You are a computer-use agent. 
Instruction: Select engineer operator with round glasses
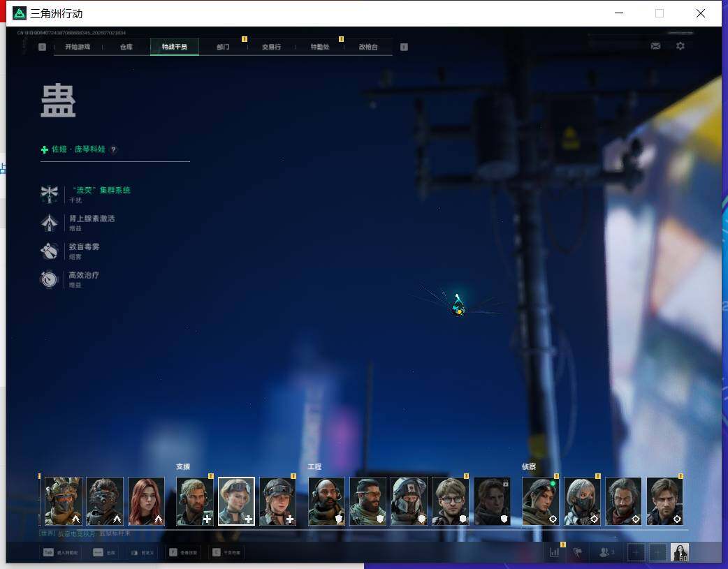[x=451, y=501]
